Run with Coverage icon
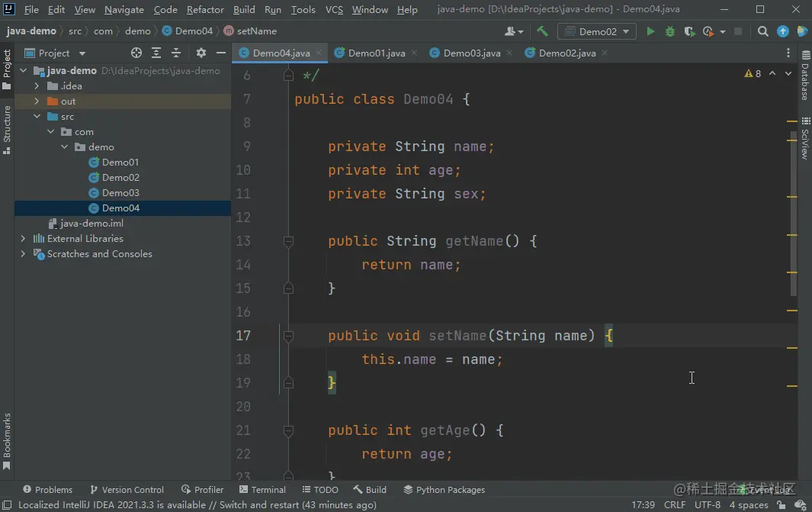 tap(689, 31)
